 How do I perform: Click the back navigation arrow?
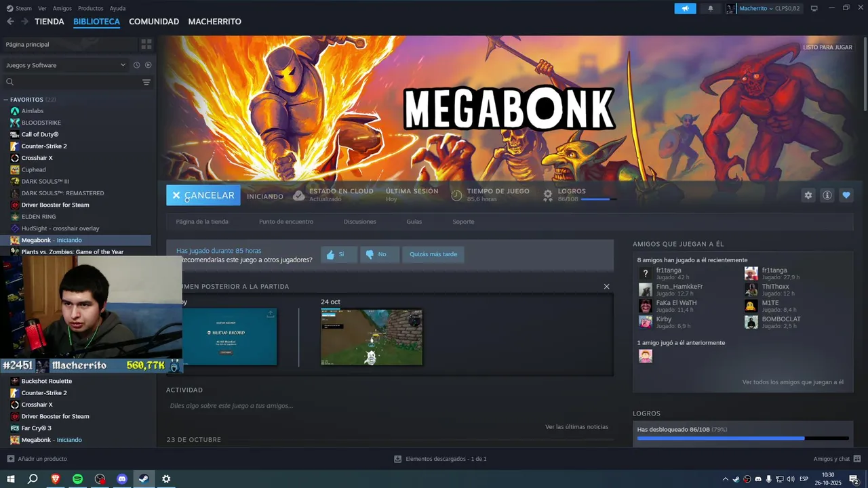point(10,22)
